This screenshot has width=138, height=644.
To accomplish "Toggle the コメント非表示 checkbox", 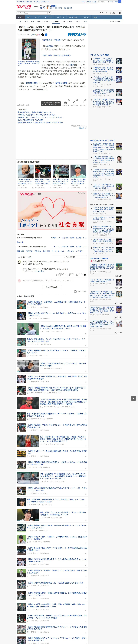I will click(x=75, y=291).
